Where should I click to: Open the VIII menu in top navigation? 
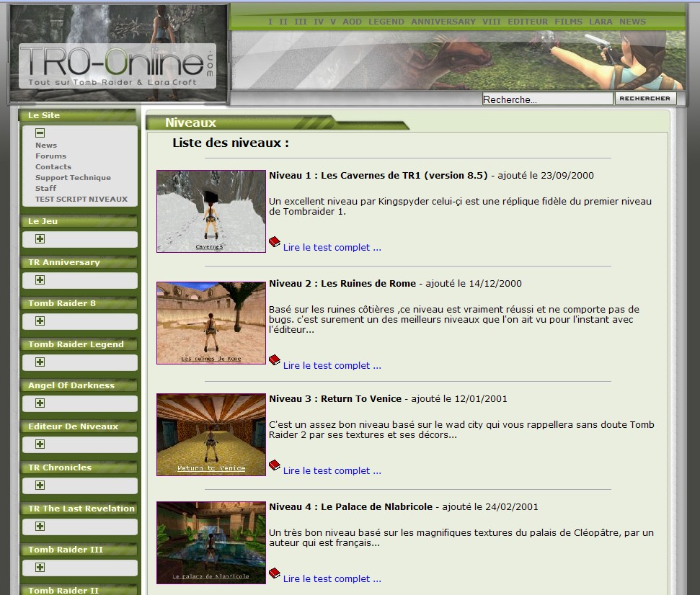[x=492, y=22]
